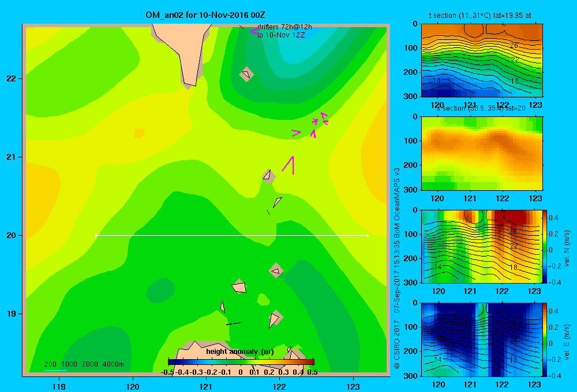Click the white section line across latitude 20
Viewport: 577px width, 392px height.
pos(232,235)
